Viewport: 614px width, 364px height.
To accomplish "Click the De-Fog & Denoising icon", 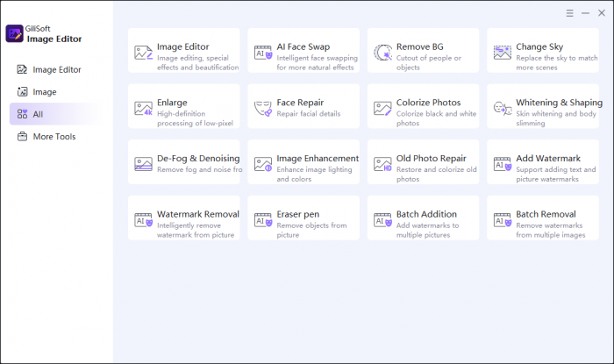I will 143,164.
